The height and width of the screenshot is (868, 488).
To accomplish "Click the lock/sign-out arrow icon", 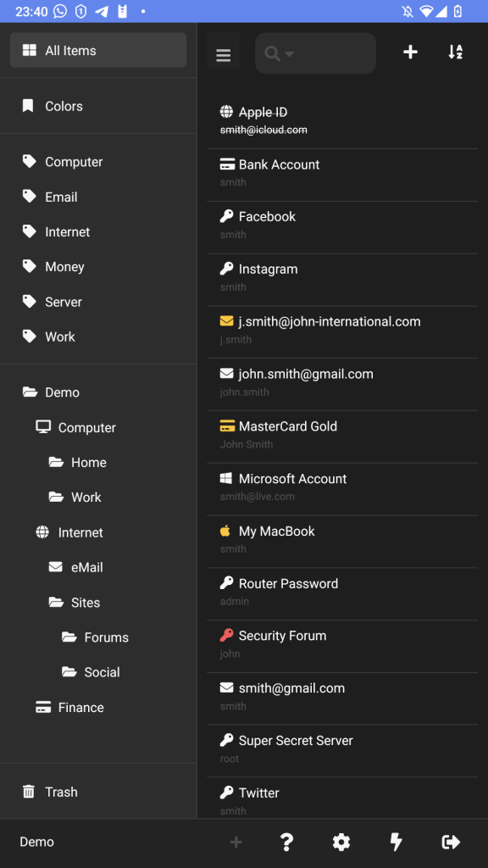I will point(451,842).
